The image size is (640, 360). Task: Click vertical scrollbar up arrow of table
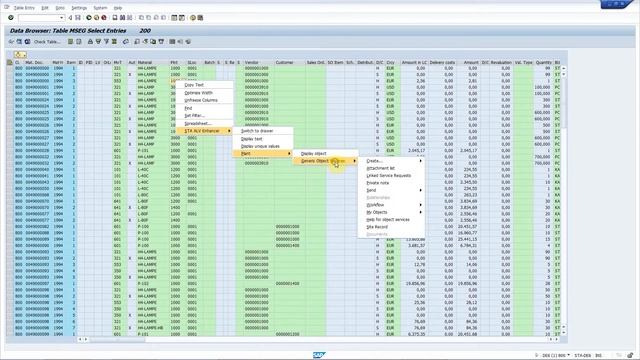tap(564, 69)
